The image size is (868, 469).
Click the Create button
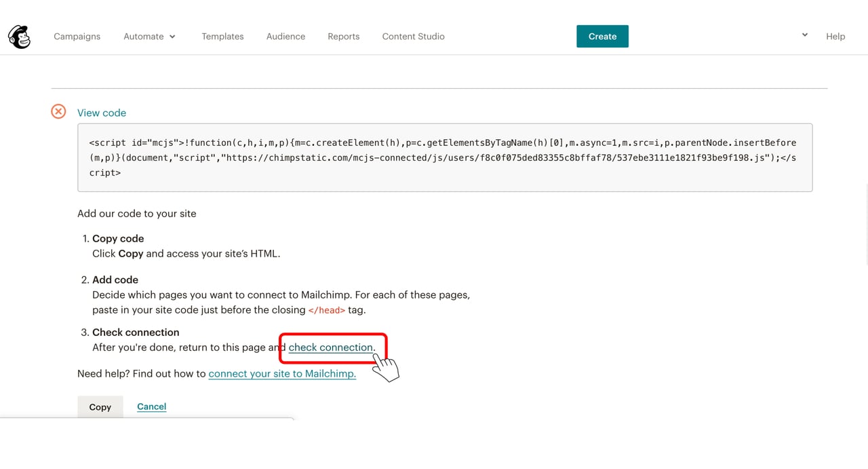coord(602,37)
